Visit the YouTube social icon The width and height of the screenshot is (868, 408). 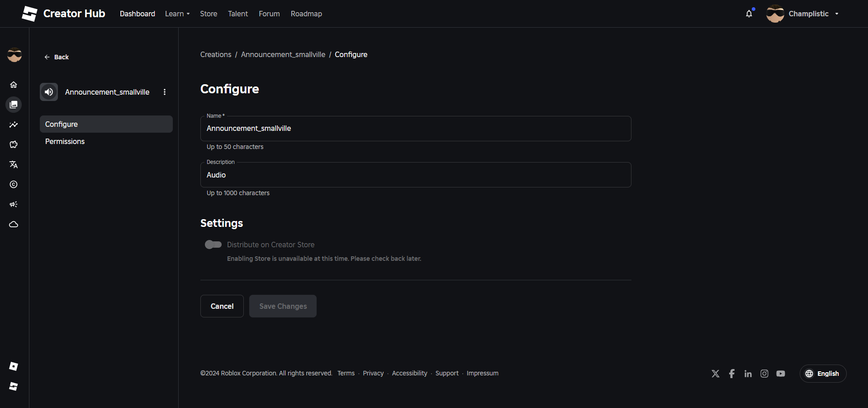(781, 374)
